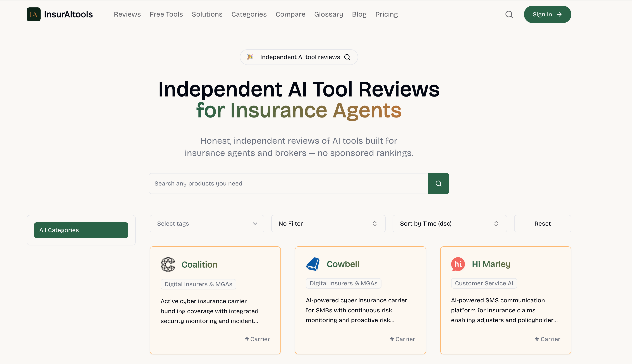Click the Customer Service AI tag
This screenshot has height=364, width=632.
pos(484,283)
